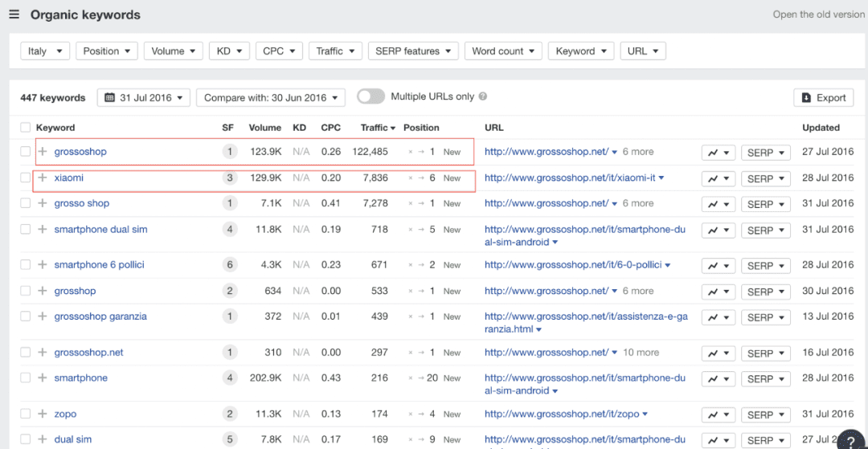868x449 pixels.
Task: Sort by KD column header
Action: 300,128
